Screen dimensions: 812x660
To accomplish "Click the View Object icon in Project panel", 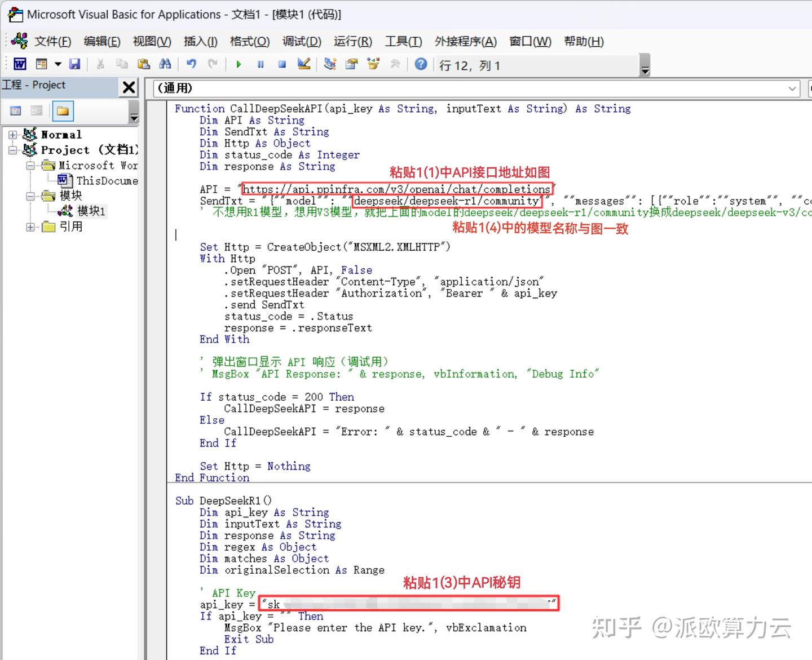I will click(x=37, y=111).
